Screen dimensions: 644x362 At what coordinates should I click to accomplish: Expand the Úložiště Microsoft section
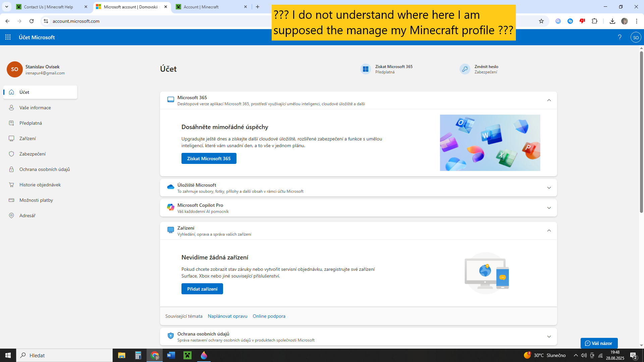[x=549, y=188]
